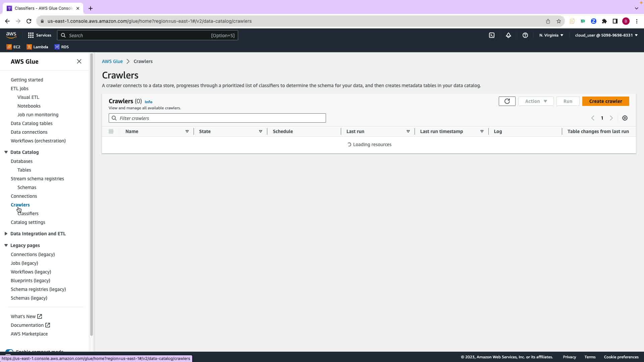
Task: Tick the select-all crawlers checkbox
Action: point(111,131)
